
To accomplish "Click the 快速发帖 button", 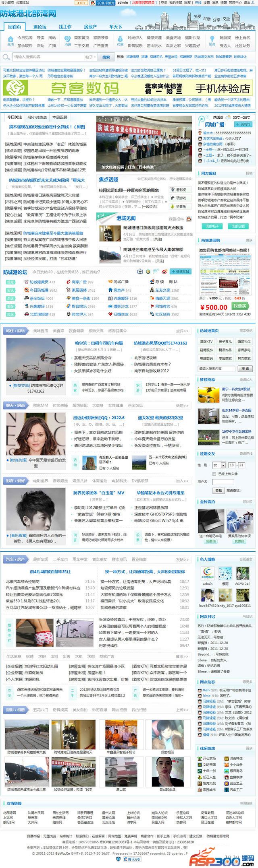I will coord(180,272).
